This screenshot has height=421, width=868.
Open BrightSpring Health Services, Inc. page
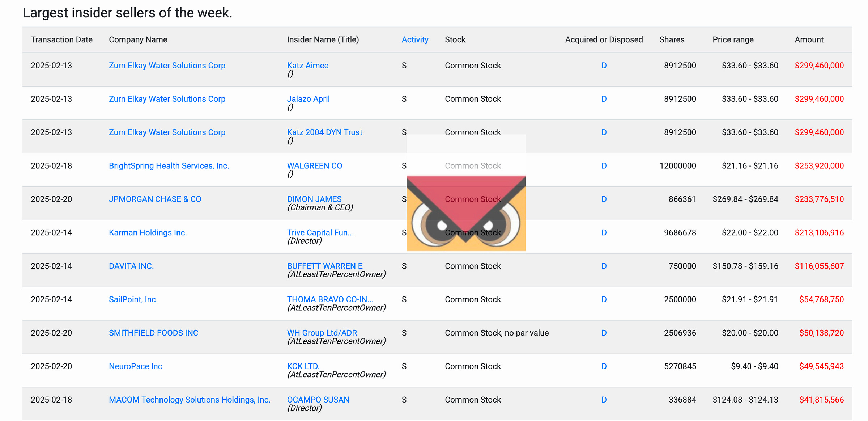(169, 166)
